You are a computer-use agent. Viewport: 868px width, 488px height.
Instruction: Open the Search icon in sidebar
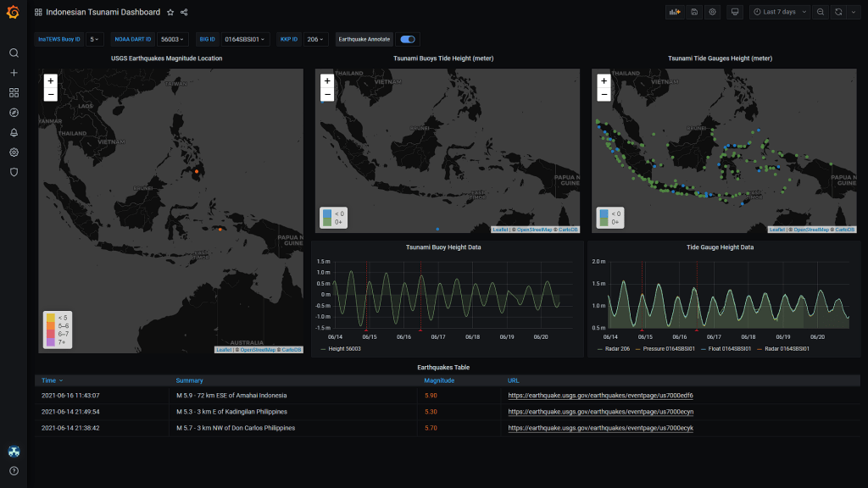pos(14,53)
